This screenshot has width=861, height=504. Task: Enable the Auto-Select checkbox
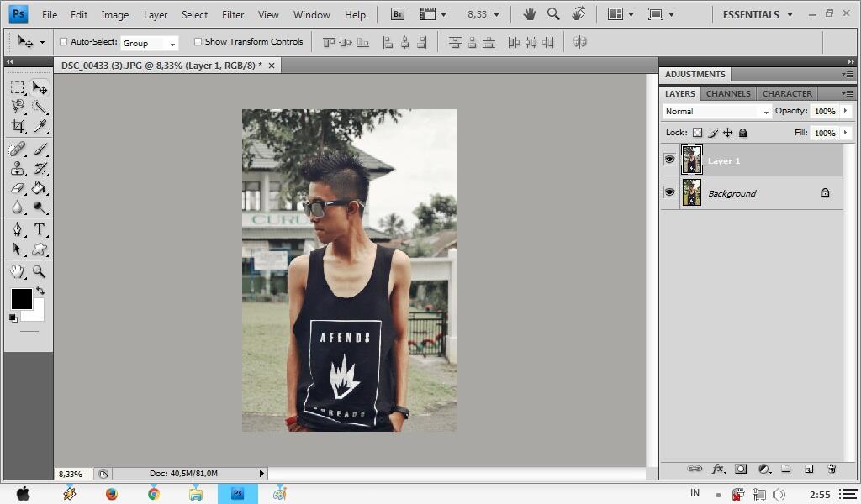64,42
